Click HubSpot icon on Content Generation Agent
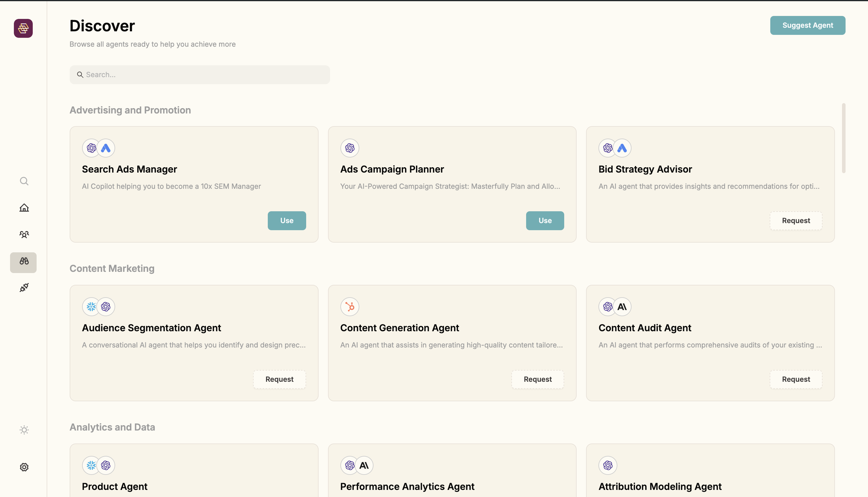Screen dimensions: 868x497 [x=350, y=306]
